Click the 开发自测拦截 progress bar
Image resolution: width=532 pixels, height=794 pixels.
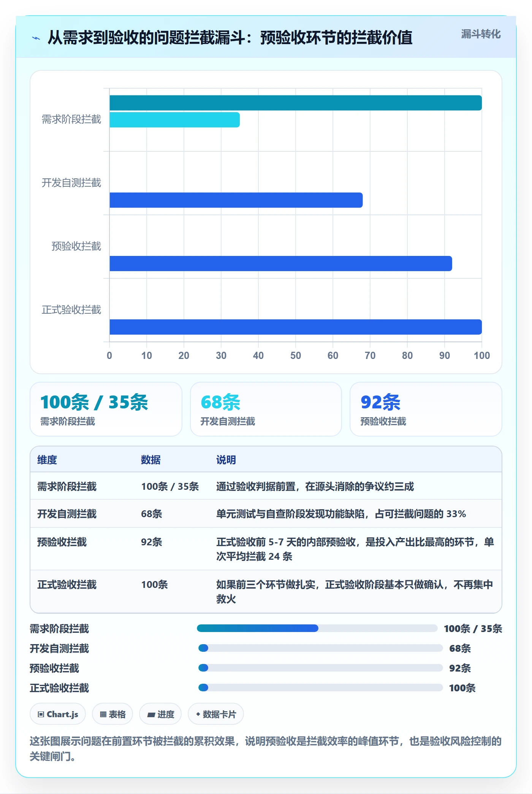(x=320, y=648)
